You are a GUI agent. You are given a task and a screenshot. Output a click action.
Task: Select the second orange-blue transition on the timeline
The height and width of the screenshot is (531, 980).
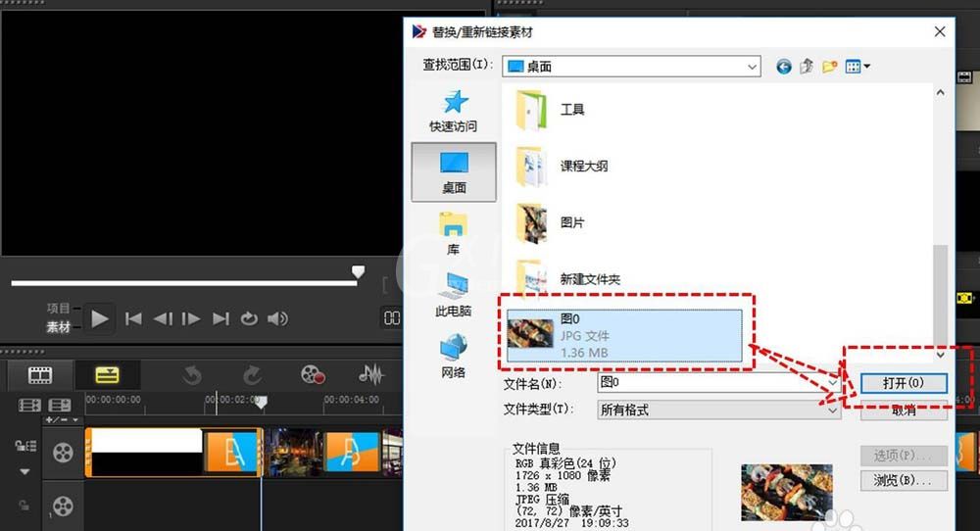[x=353, y=453]
